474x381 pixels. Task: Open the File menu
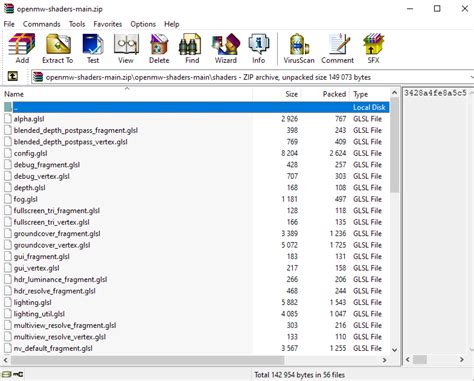(x=9, y=24)
